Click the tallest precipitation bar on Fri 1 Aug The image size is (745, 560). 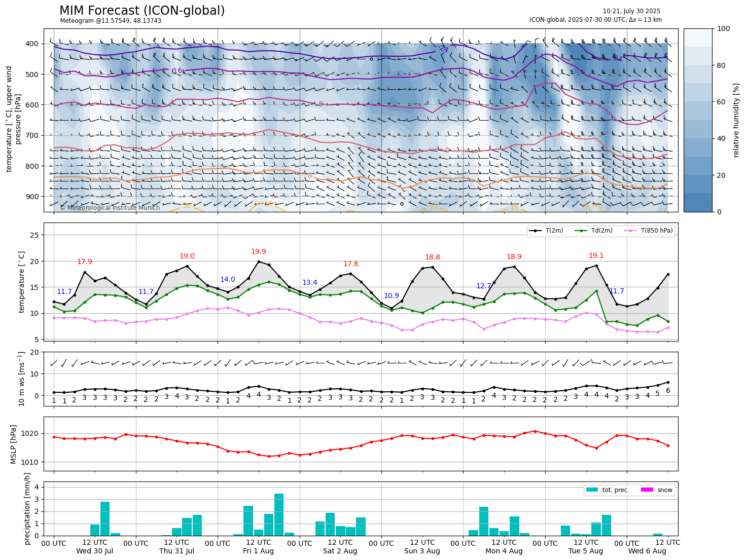pos(279,514)
